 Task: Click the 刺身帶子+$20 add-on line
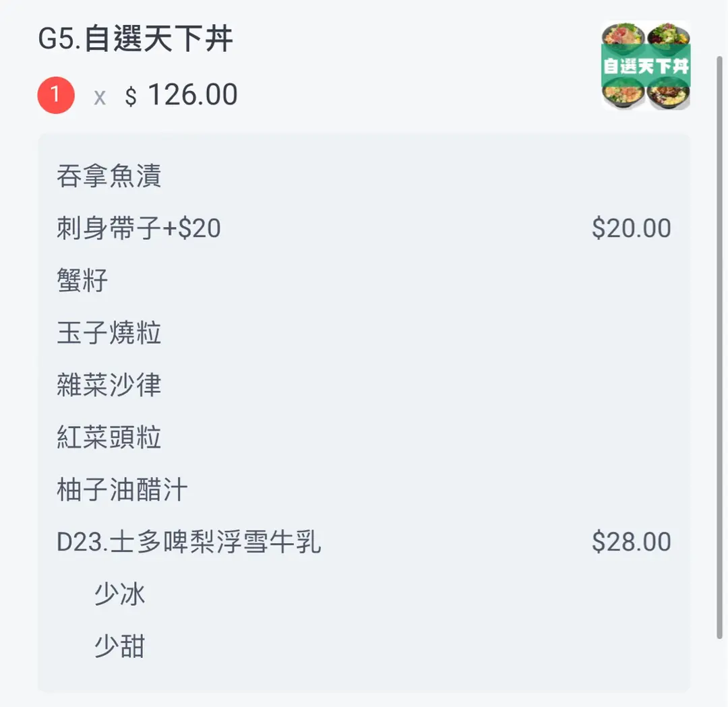pyautogui.click(x=138, y=229)
